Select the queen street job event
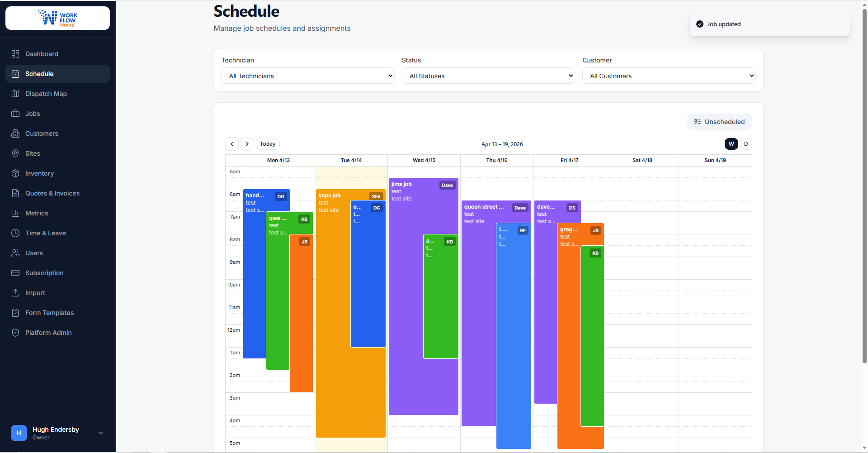Viewport: 868px width, 453px height. coord(479,312)
